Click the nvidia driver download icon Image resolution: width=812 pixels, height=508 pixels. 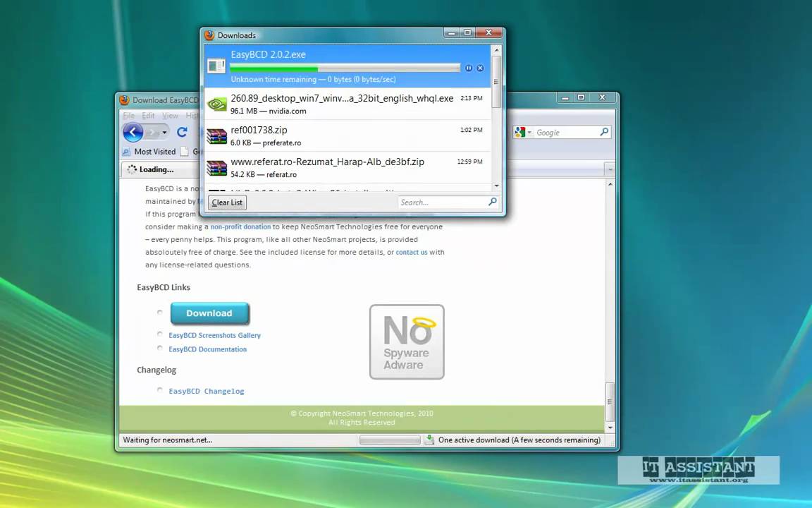(216, 104)
